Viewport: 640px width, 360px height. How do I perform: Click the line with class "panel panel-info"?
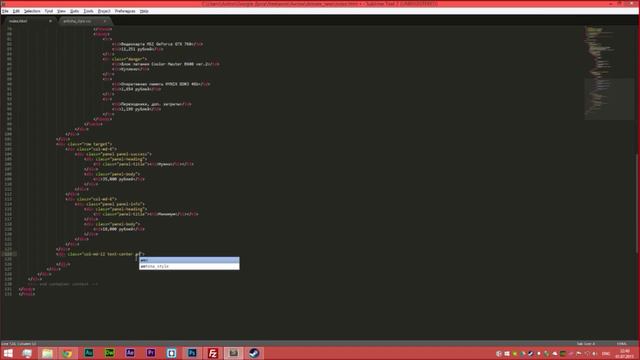tap(110, 204)
